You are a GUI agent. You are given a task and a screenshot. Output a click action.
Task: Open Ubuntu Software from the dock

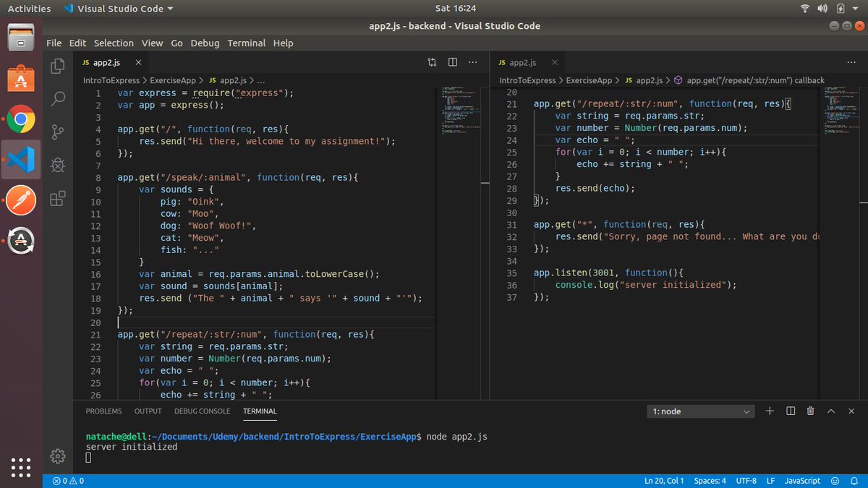click(21, 78)
